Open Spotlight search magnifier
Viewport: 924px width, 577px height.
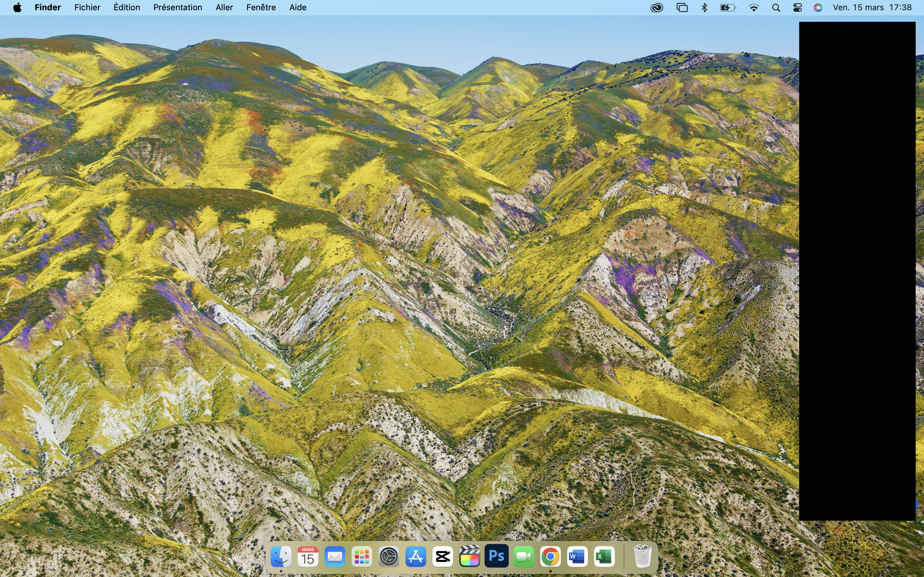pos(776,8)
